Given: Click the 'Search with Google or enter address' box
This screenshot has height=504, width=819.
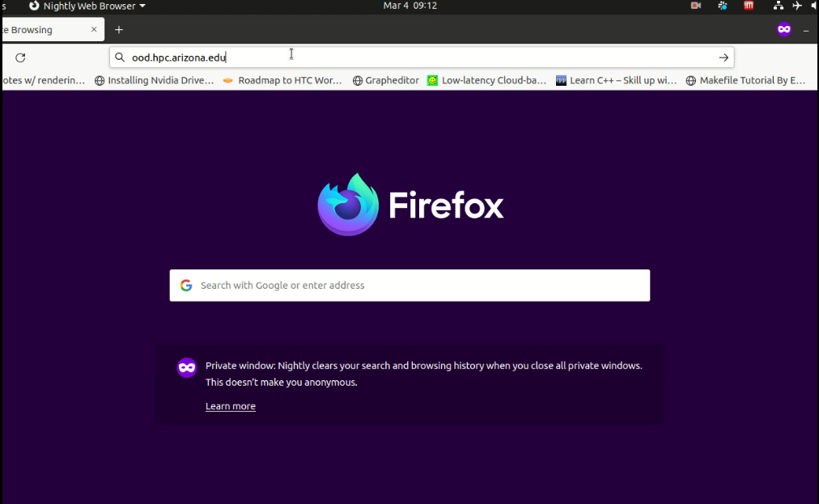Looking at the screenshot, I should click(409, 285).
